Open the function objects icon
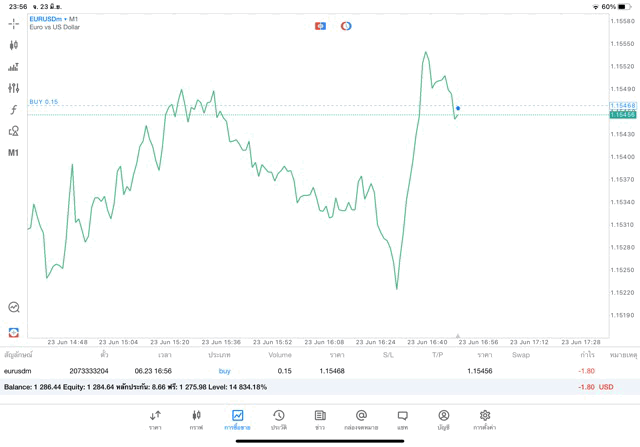Screen dimensions: 640x447 tap(13, 110)
